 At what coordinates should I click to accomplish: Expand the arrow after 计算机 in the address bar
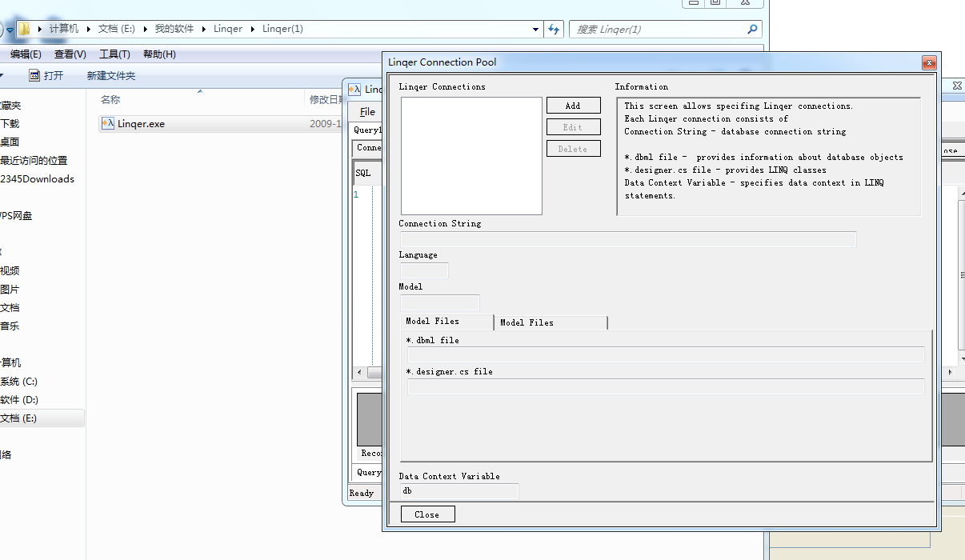[x=88, y=29]
